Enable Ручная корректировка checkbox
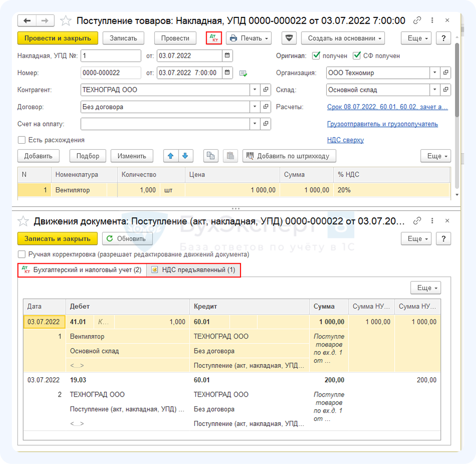The height and width of the screenshot is (464, 476). tap(22, 254)
